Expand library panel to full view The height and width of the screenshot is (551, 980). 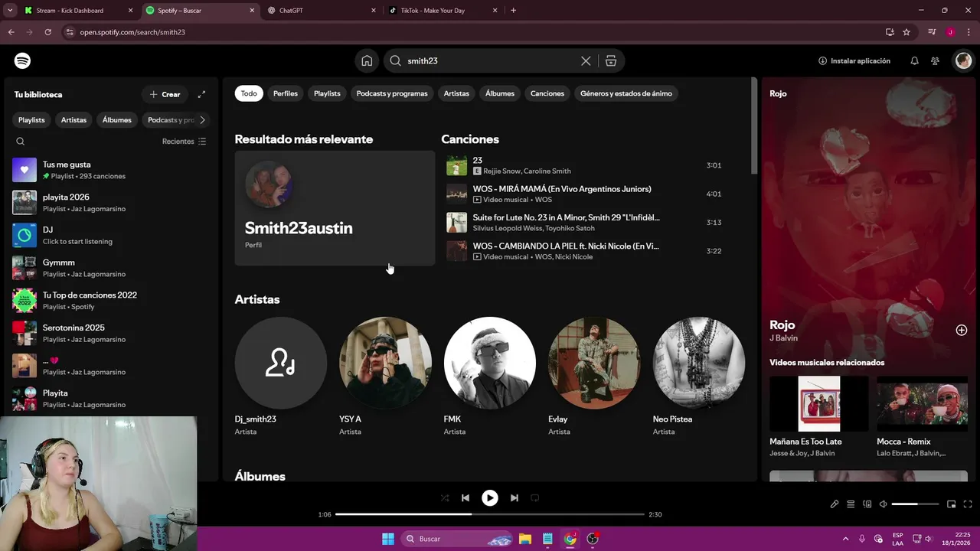tap(201, 94)
